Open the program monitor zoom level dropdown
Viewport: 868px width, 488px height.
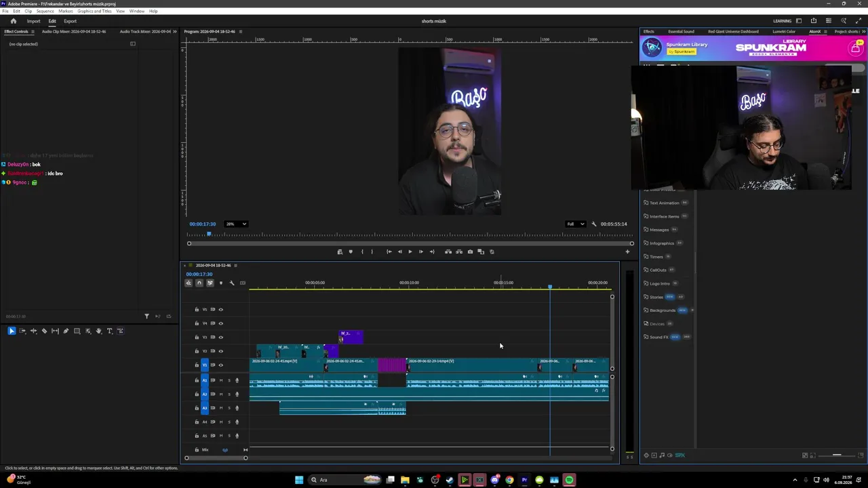coord(237,224)
